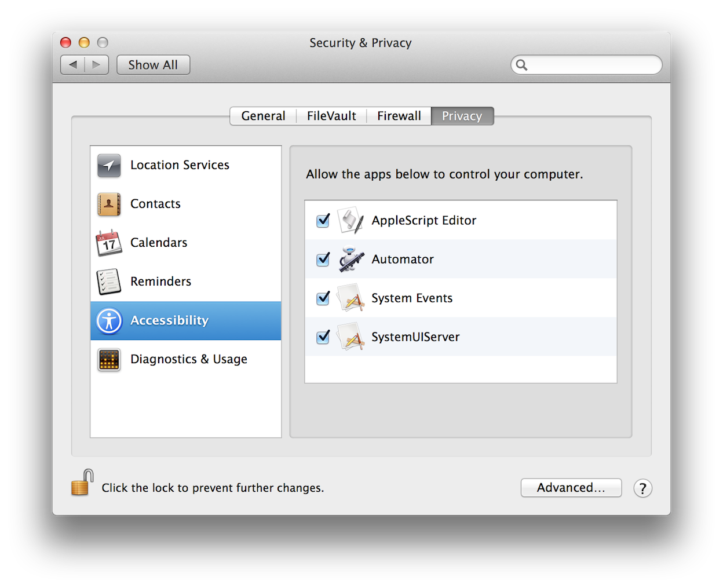Switch to the General tab
Image resolution: width=723 pixels, height=588 pixels.
click(x=263, y=116)
